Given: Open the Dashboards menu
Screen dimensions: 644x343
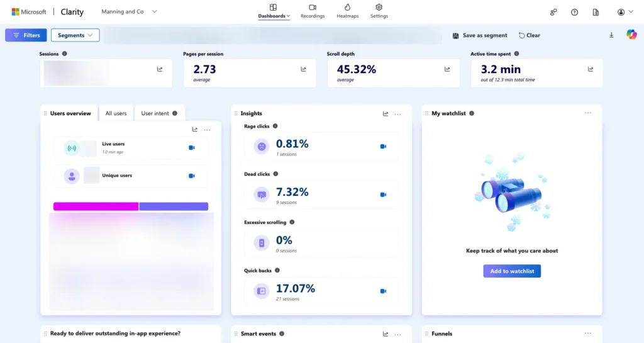Looking at the screenshot, I should 274,11.
